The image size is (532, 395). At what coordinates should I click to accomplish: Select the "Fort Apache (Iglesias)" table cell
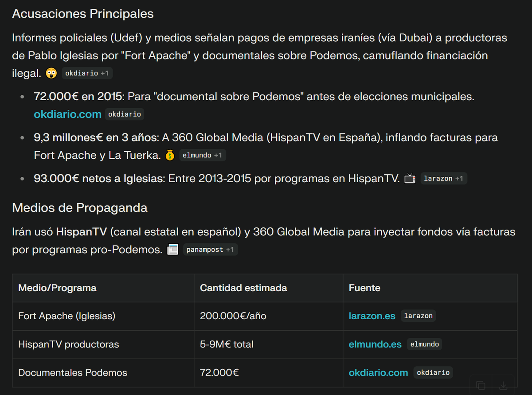coord(103,316)
